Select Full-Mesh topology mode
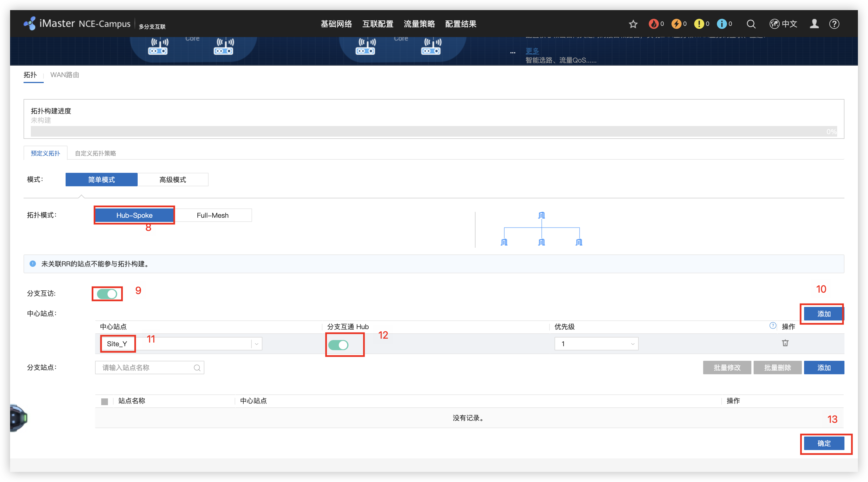Image resolution: width=868 pixels, height=482 pixels. [x=213, y=215]
